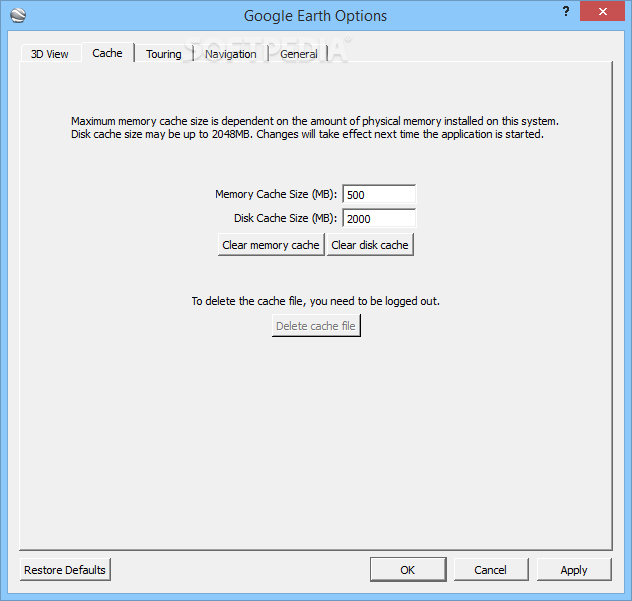Click the 'Memory Cache Size (MB):' label
Image resolution: width=632 pixels, height=601 pixels.
click(276, 194)
